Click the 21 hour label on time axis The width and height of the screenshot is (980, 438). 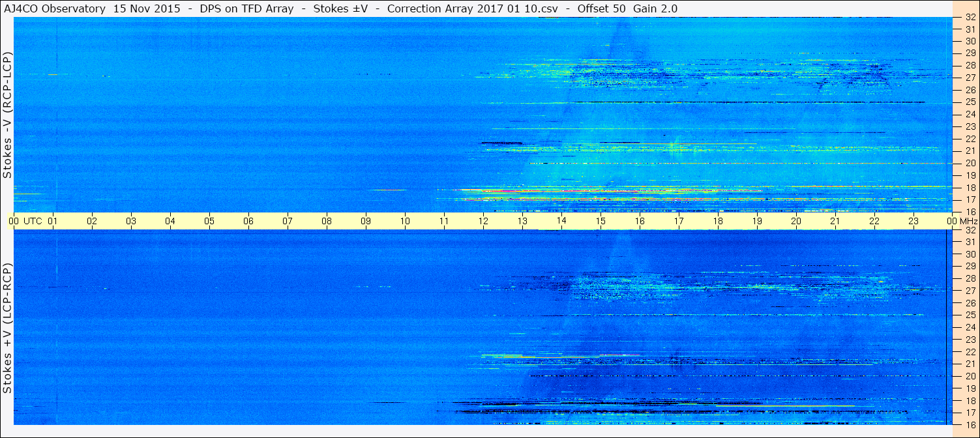[835, 221]
